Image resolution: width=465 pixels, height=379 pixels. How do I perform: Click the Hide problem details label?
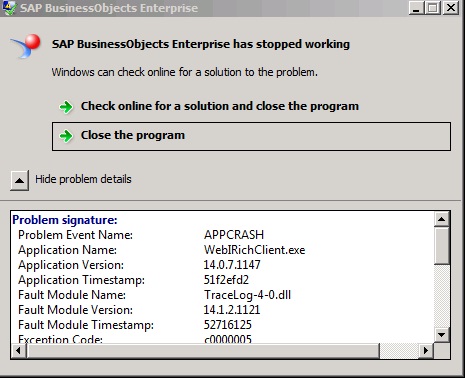coord(83,179)
